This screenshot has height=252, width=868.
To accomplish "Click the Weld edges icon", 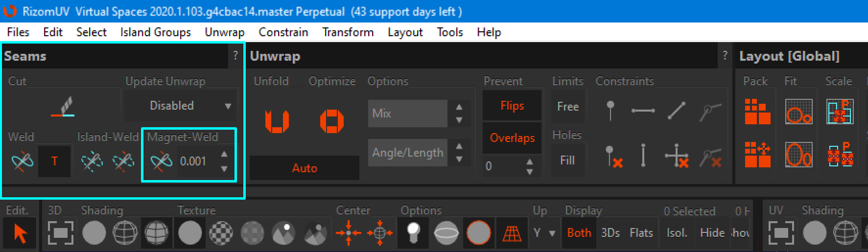I will pyautogui.click(x=22, y=161).
